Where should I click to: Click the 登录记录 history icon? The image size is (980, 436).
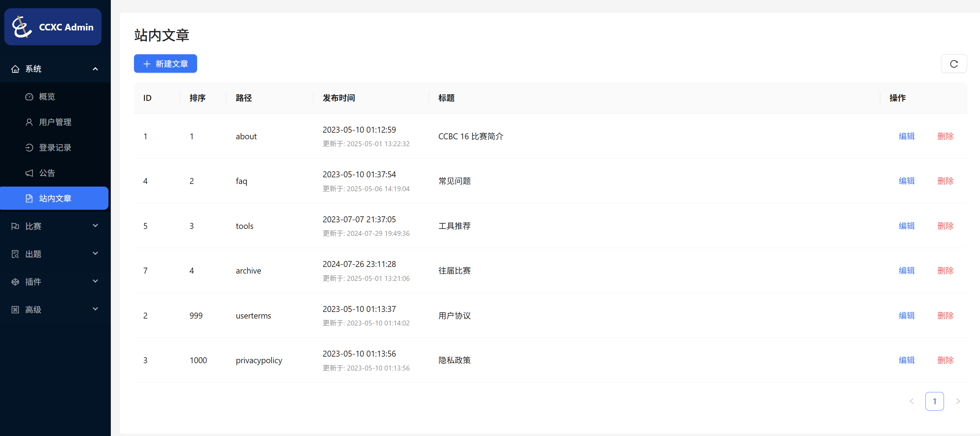click(x=29, y=148)
